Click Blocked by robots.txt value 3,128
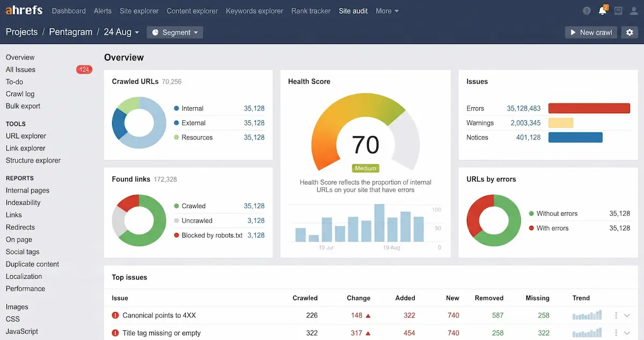Screen dimensions: 644x340 click(255, 235)
